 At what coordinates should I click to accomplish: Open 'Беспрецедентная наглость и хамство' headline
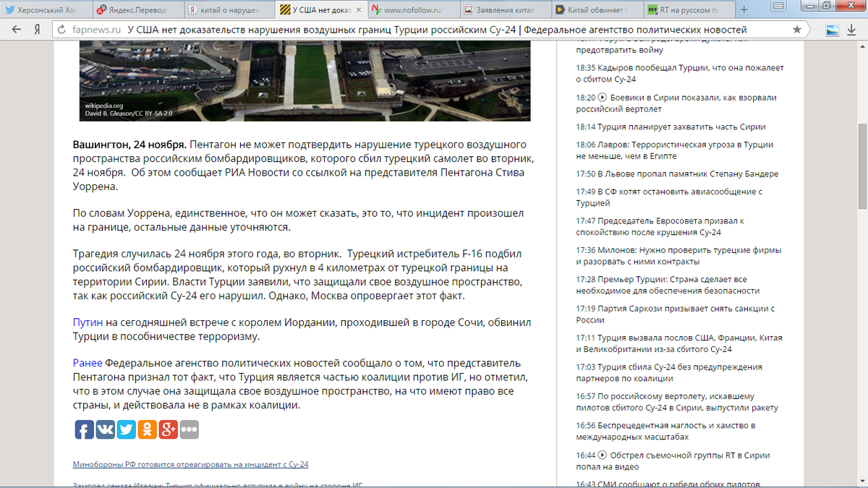pos(666,432)
